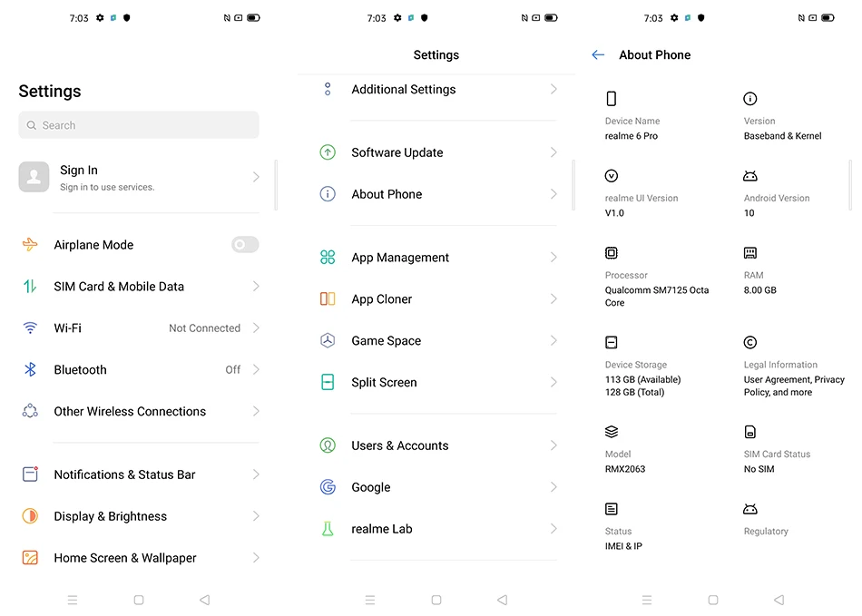Tap the App Management grid icon
This screenshot has width=862, height=616.
328,257
